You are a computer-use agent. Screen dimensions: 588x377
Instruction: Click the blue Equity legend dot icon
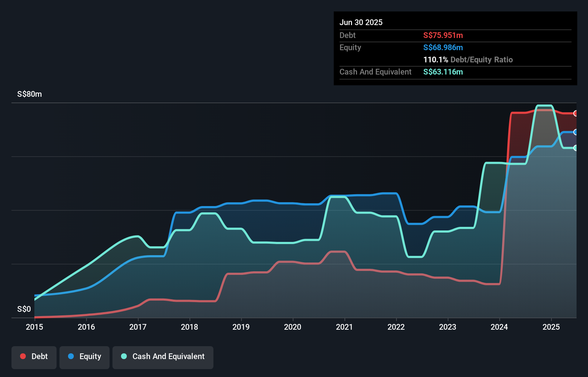point(72,356)
